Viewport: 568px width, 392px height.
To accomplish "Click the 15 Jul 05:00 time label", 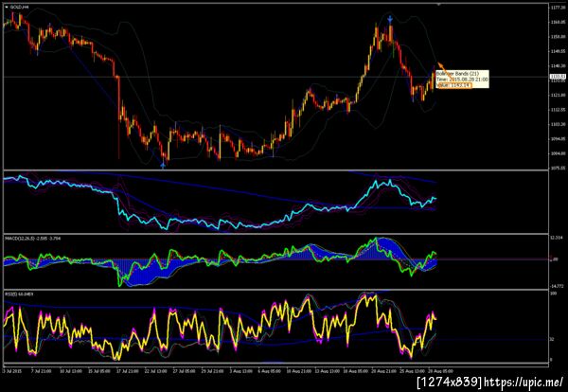I will pyautogui.click(x=98, y=371).
